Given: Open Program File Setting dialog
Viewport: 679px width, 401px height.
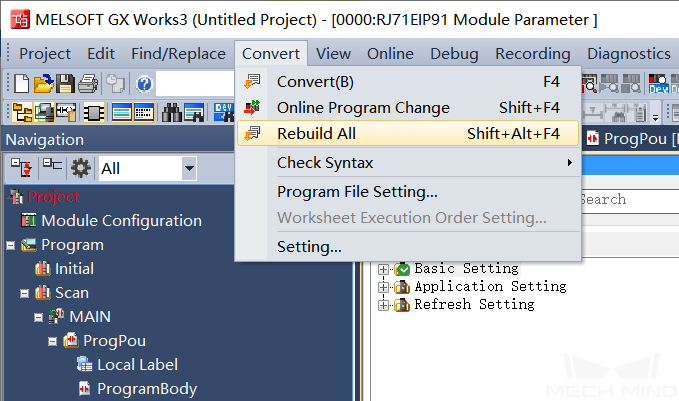Looking at the screenshot, I should pos(357,191).
